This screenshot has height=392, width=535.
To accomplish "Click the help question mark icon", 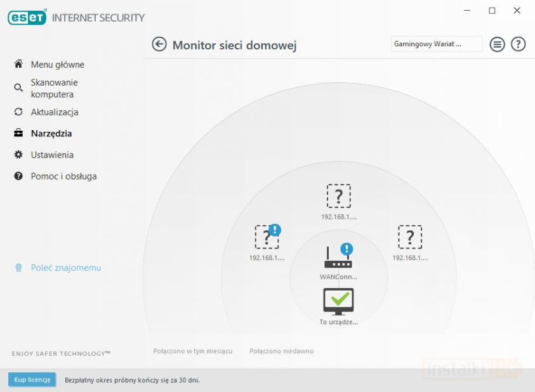I will coord(518,44).
